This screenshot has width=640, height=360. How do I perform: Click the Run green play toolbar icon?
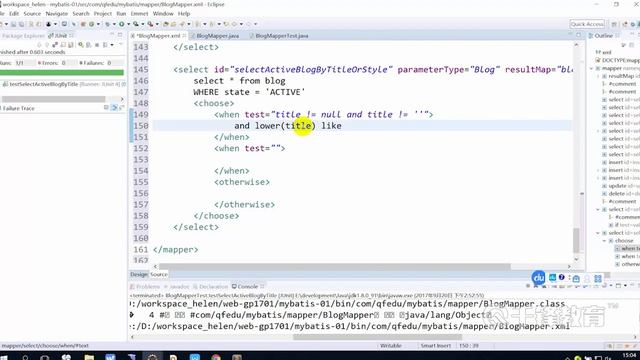[x=122, y=24]
